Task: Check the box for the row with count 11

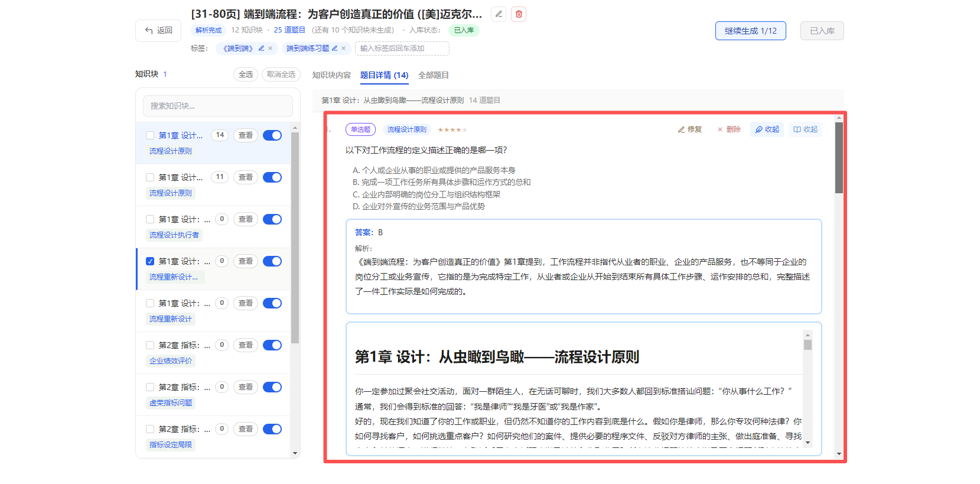Action: point(150,177)
